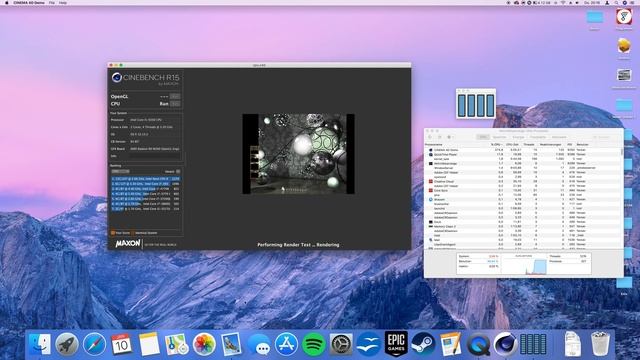Open Messages from the Dock

click(x=259, y=344)
